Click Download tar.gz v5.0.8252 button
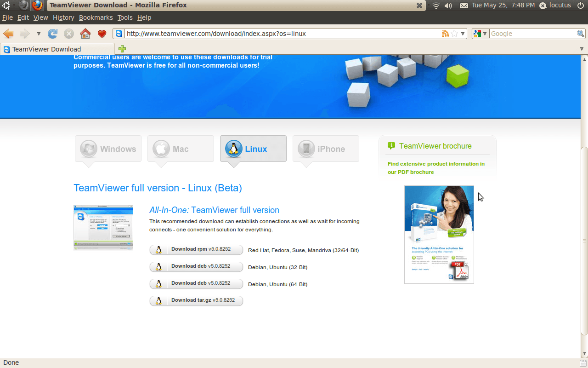 click(196, 301)
